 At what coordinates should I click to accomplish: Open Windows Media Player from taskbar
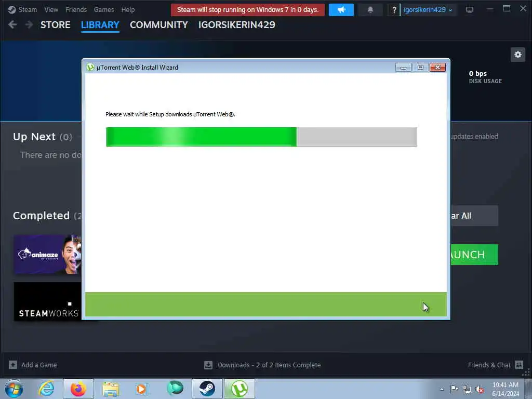(x=142, y=389)
